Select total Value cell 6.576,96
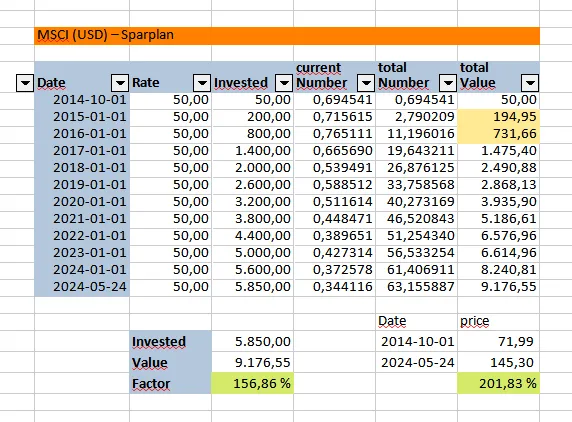The height and width of the screenshot is (422, 572). point(499,236)
